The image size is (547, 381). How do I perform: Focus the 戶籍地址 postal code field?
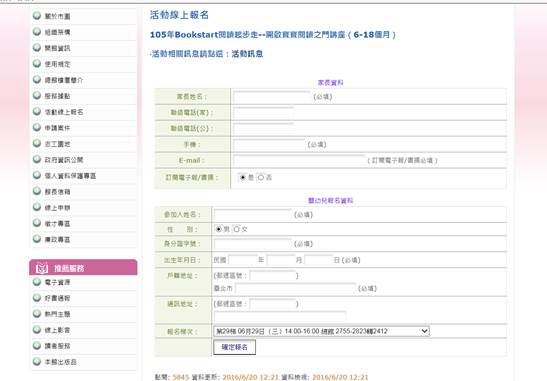point(272,276)
